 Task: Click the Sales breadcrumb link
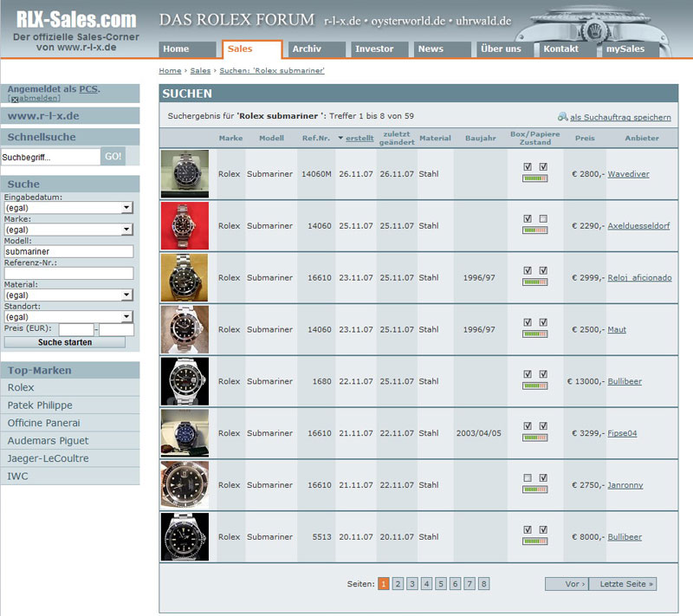pyautogui.click(x=200, y=71)
